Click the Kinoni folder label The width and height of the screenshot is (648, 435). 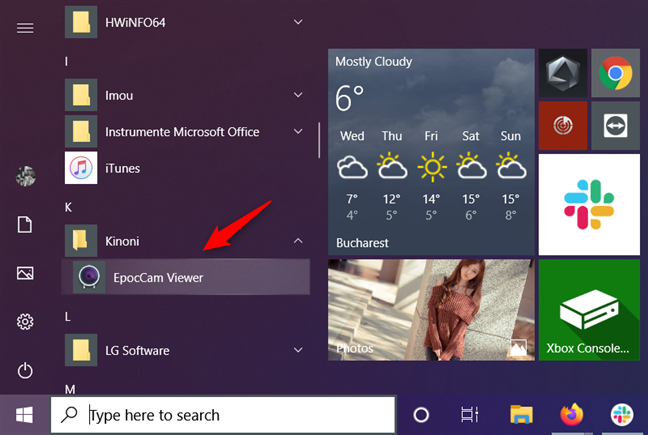click(122, 241)
